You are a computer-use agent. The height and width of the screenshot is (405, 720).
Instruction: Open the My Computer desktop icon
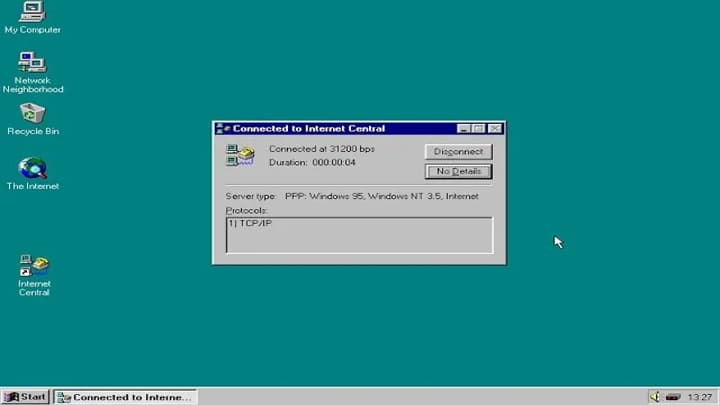coord(32,13)
